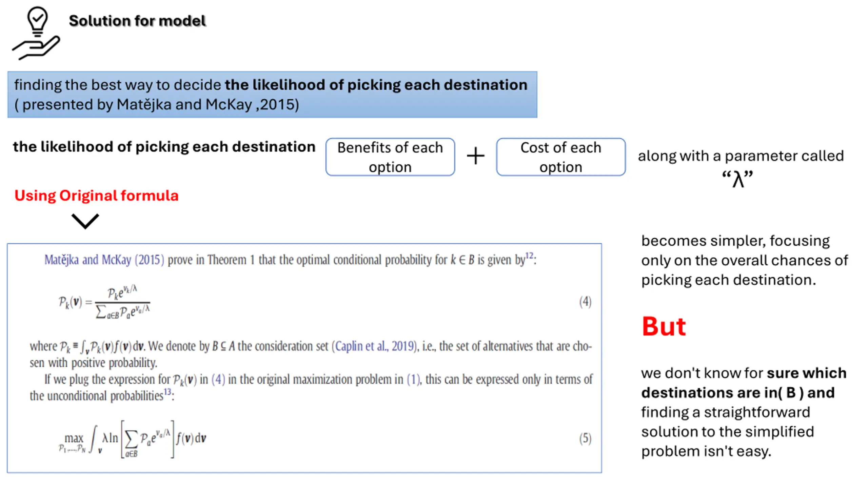Click footnote 12 superscript
This screenshot has width=868, height=488.
pos(529,256)
